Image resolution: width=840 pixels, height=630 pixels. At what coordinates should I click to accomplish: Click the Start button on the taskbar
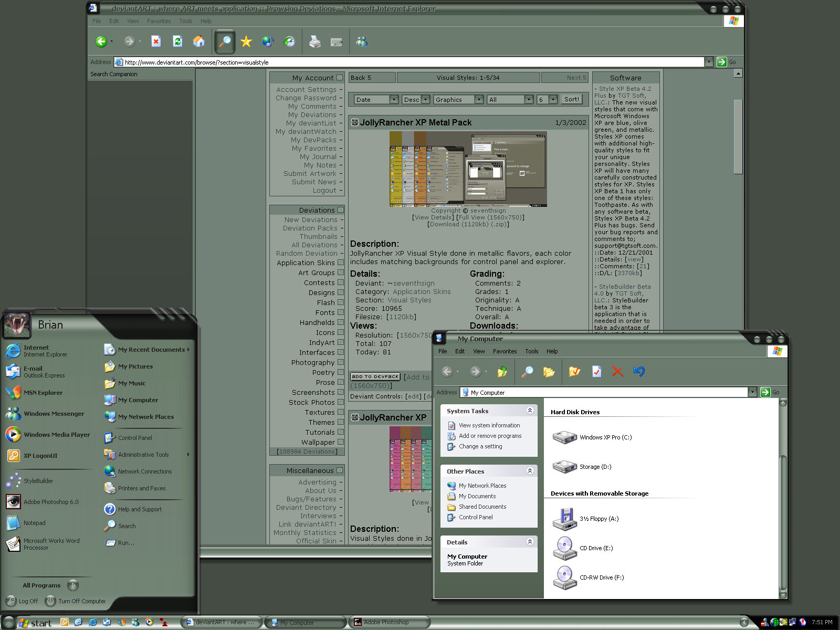pyautogui.click(x=35, y=623)
